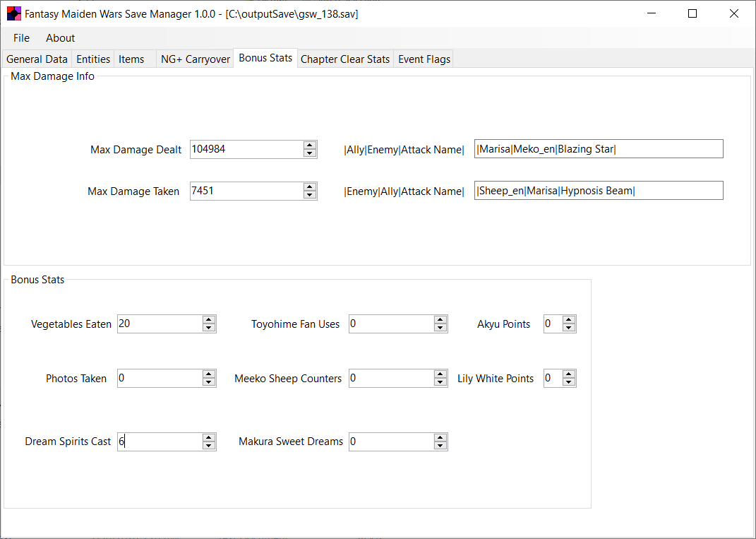
Task: Click the Sheep_en Marisa Hypnosis Beam field
Action: point(599,190)
